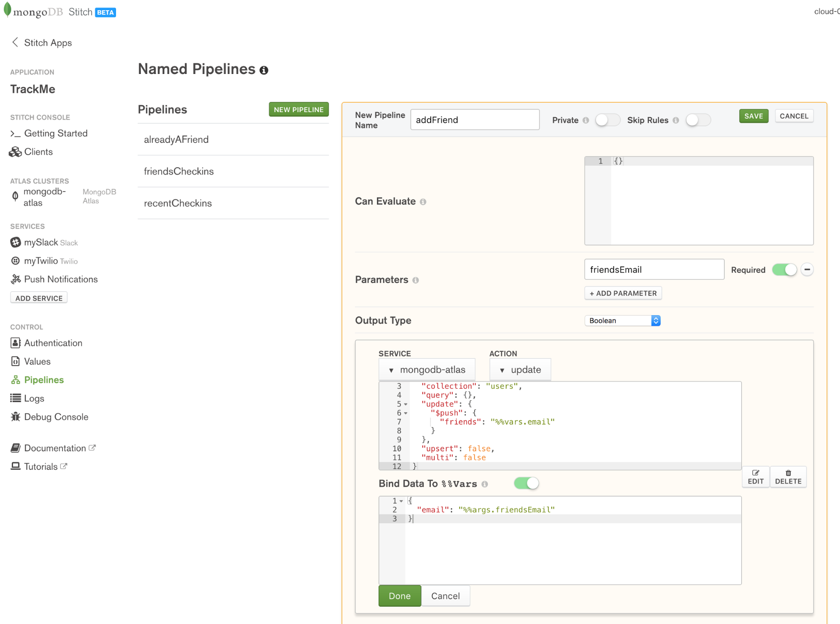
Task: Enable the Private toggle
Action: click(607, 120)
